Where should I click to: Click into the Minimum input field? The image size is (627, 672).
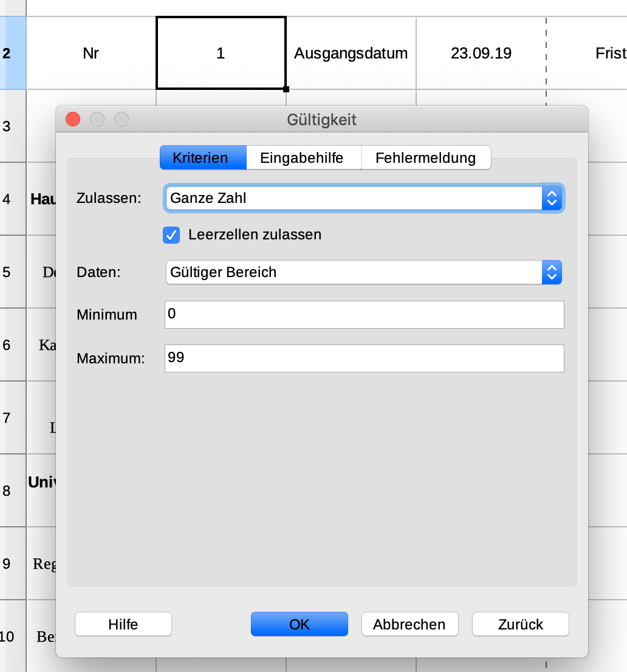pyautogui.click(x=365, y=315)
